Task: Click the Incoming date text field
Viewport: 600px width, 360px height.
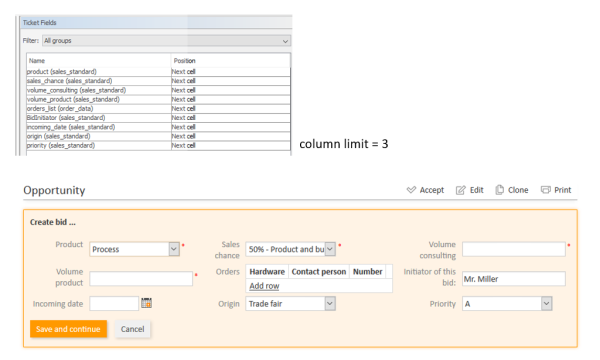Action: (x=114, y=304)
